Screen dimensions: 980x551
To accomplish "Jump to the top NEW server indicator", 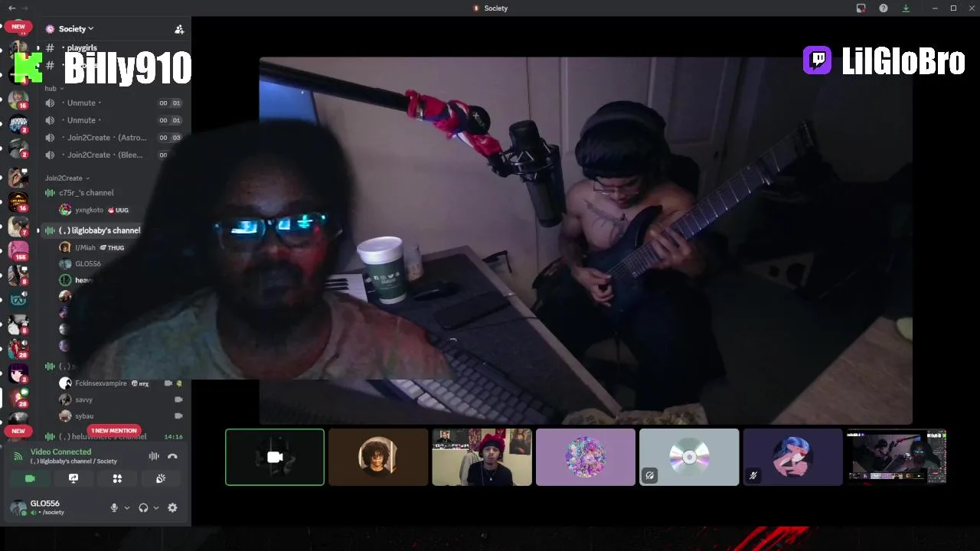I will (x=18, y=27).
